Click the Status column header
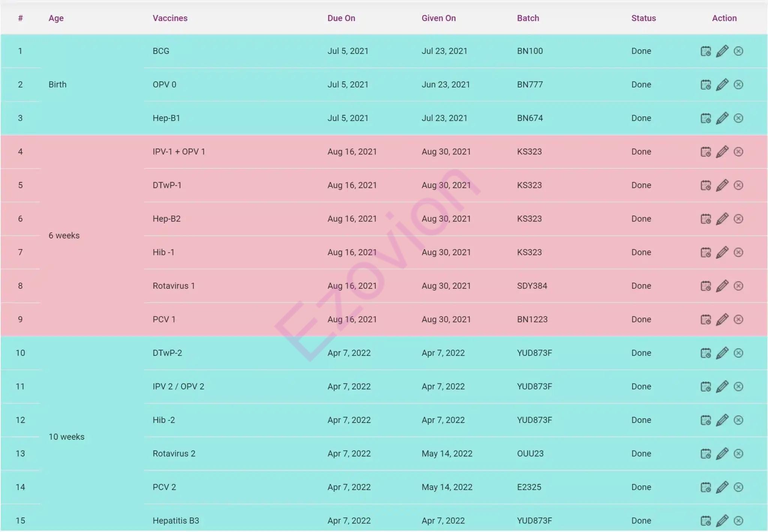 pyautogui.click(x=643, y=18)
